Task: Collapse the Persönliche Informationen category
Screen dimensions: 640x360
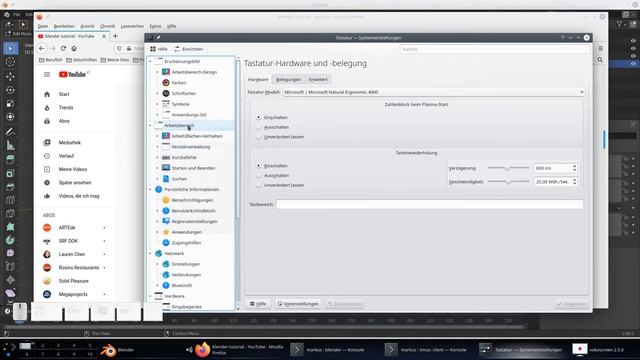Action: 150,189
